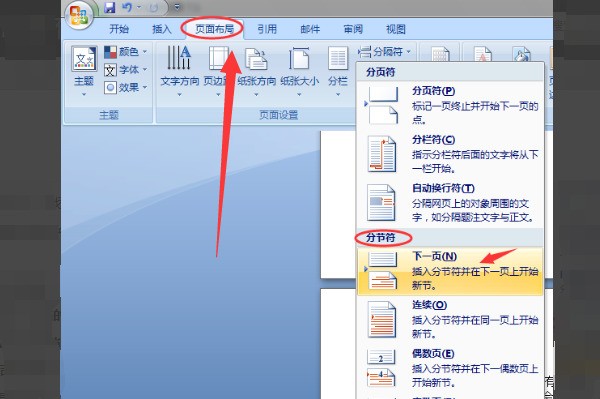Save the document via quick access
The image size is (600, 399).
coord(110,7)
